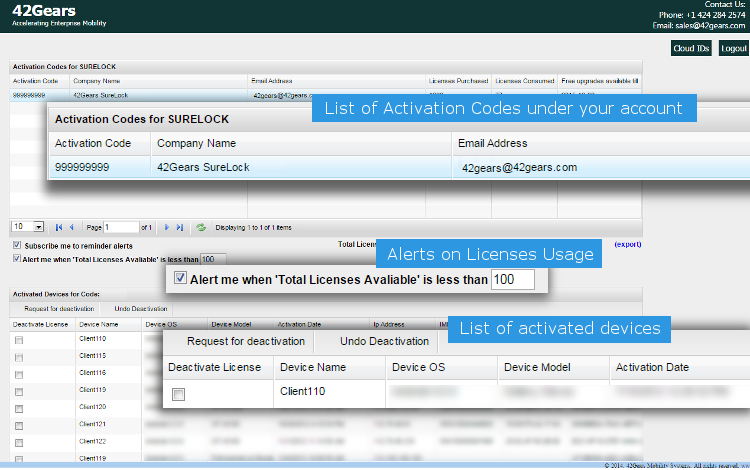This screenshot has height=470, width=750.
Task: Go to the previous page of results
Action: pyautogui.click(x=72, y=228)
